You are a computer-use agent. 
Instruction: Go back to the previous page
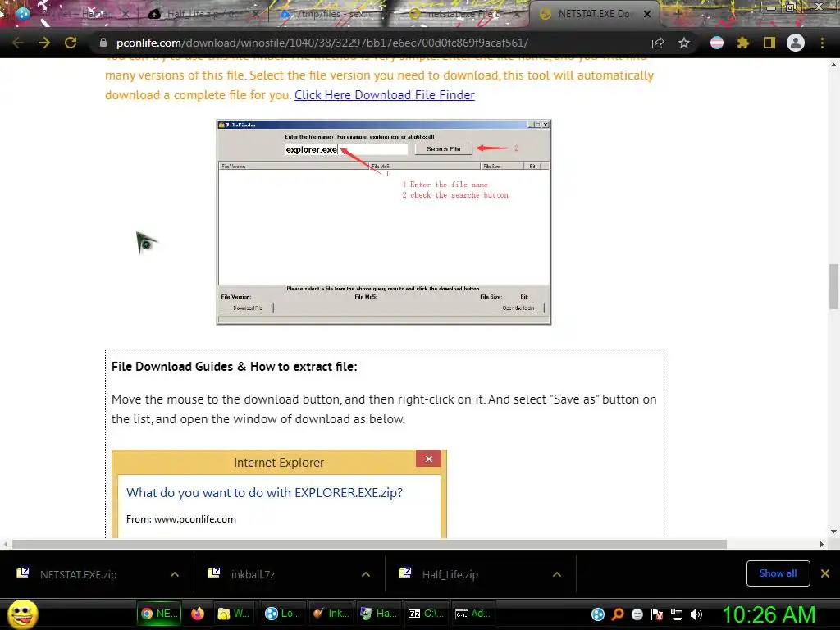(18, 43)
